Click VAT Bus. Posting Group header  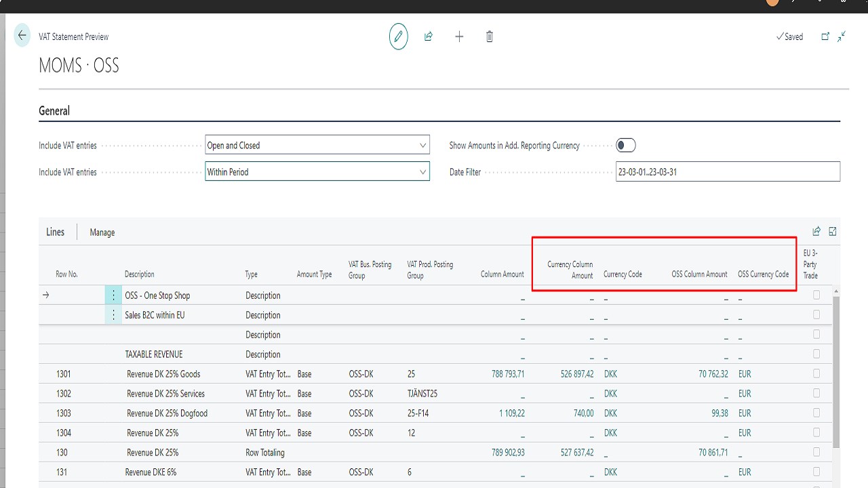(370, 270)
